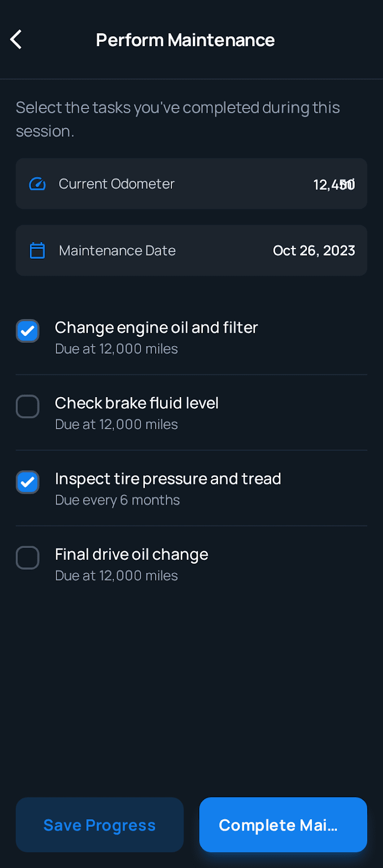Click the Current Odometer row
This screenshot has height=868, width=383.
click(191, 183)
